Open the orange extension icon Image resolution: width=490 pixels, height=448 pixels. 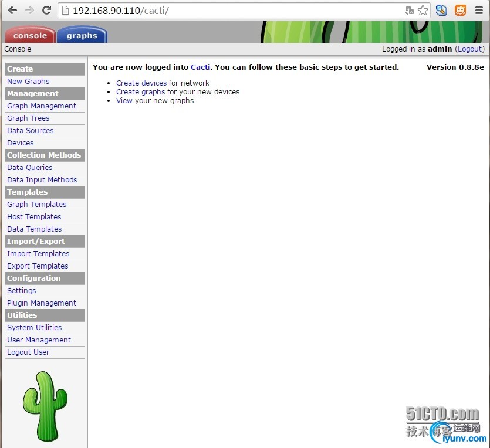coord(460,11)
